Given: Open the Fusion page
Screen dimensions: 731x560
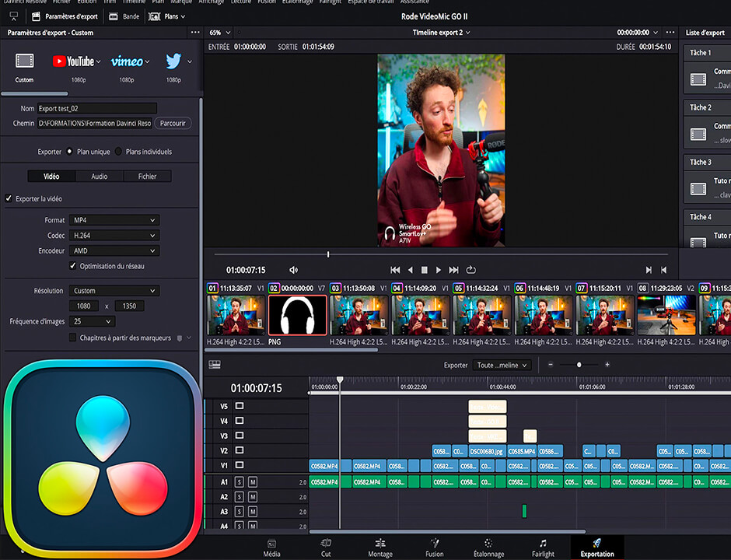Looking at the screenshot, I should (x=435, y=547).
